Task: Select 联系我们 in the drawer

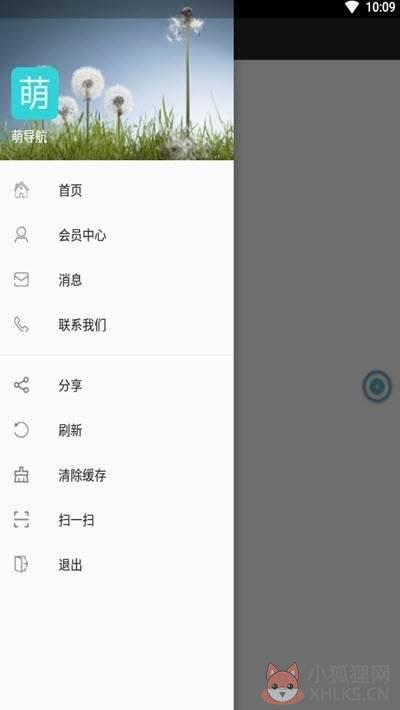Action: pos(116,325)
